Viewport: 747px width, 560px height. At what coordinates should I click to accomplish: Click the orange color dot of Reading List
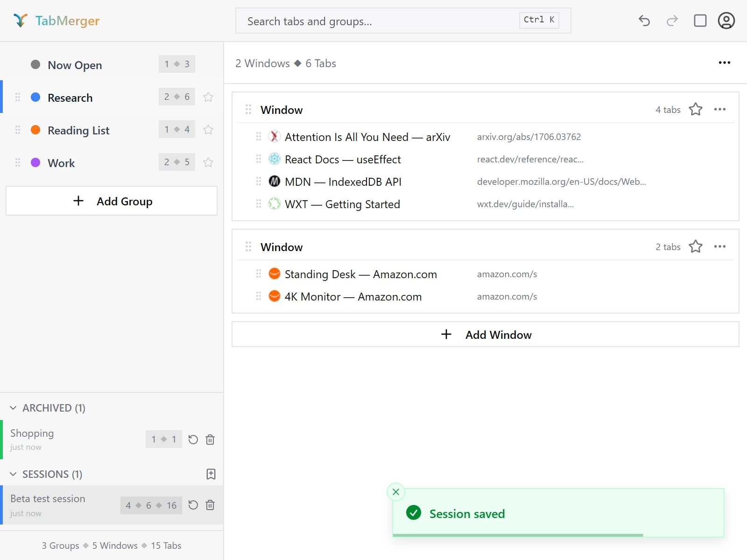click(x=35, y=130)
